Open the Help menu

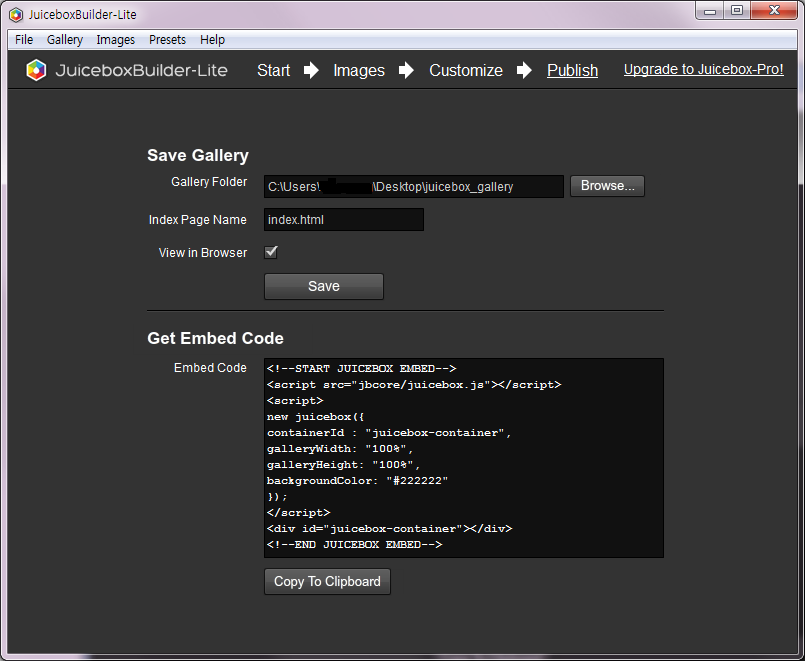[212, 40]
